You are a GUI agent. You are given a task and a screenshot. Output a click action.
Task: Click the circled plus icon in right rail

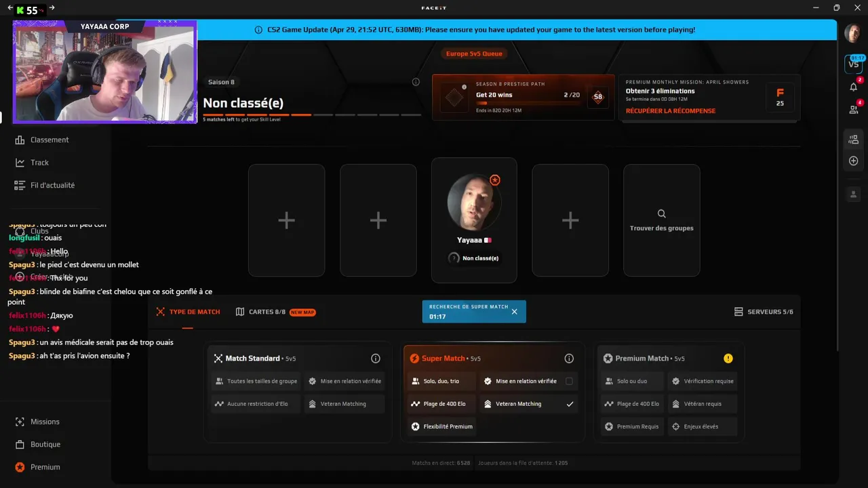[x=854, y=161]
